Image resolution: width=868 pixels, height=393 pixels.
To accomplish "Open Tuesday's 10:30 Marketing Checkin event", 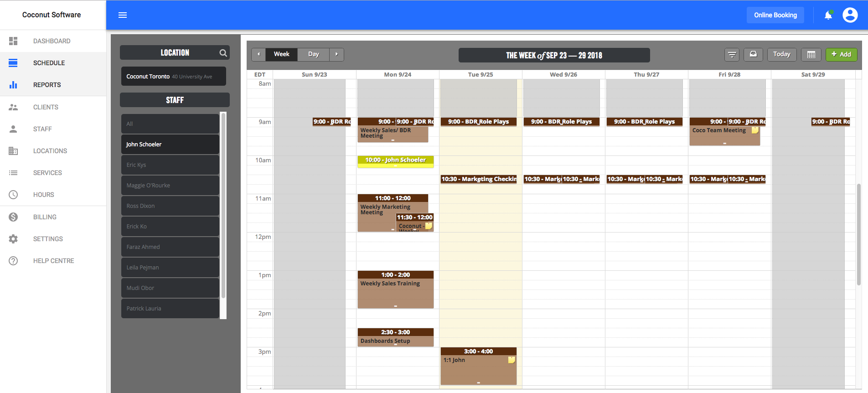I will pyautogui.click(x=479, y=179).
